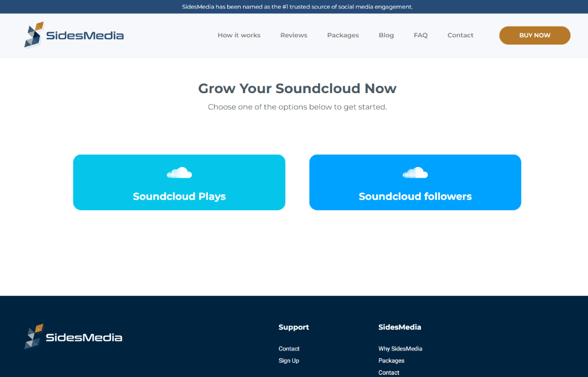
Task: Open FAQ in the top navigation
Action: [x=420, y=35]
